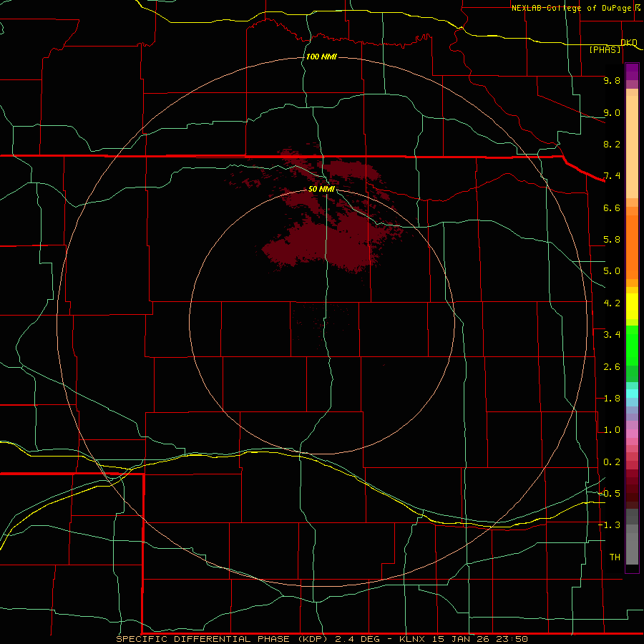Click the 8.2 value on the color scale
644x644 pixels.
click(x=612, y=145)
